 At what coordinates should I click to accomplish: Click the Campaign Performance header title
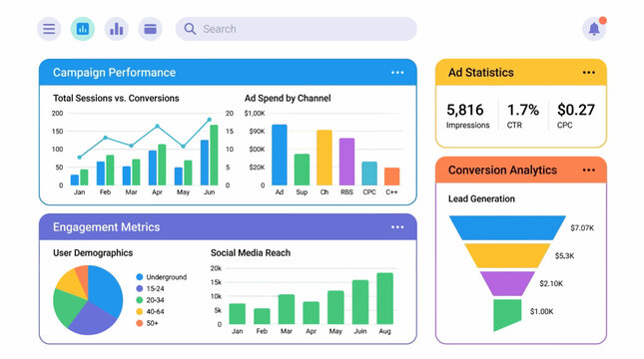coord(114,73)
